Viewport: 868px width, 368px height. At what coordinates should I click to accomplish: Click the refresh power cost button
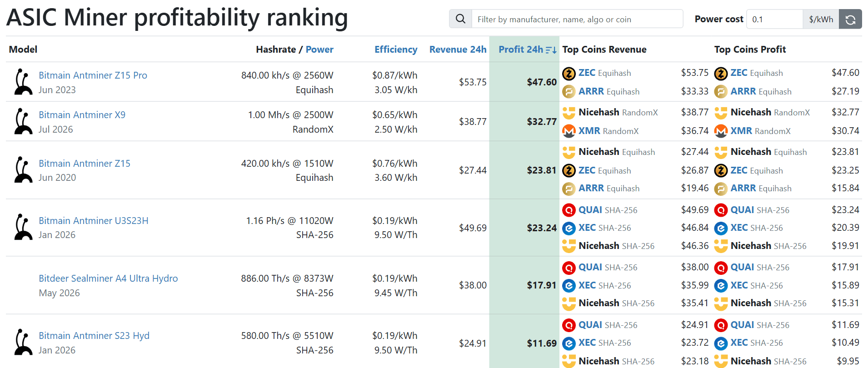tap(850, 19)
